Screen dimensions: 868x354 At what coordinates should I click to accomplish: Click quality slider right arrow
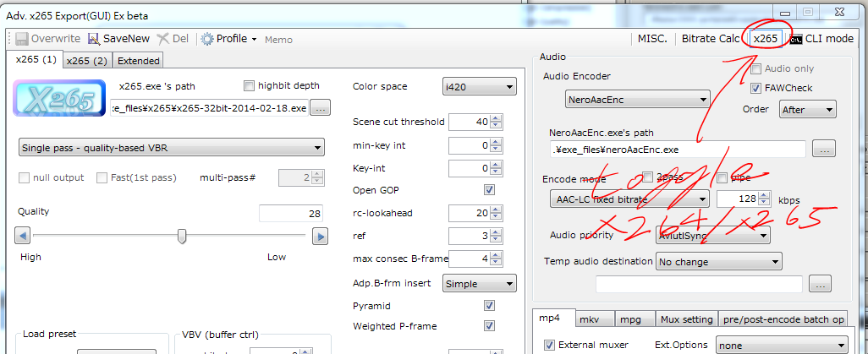pos(320,237)
